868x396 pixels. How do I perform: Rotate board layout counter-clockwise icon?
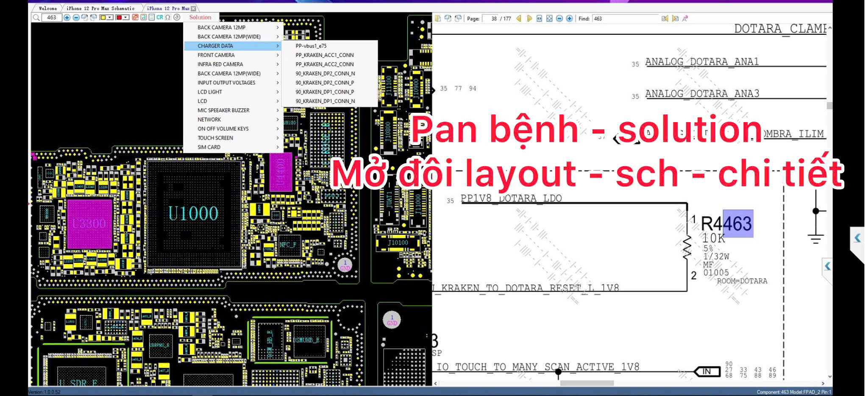[93, 17]
